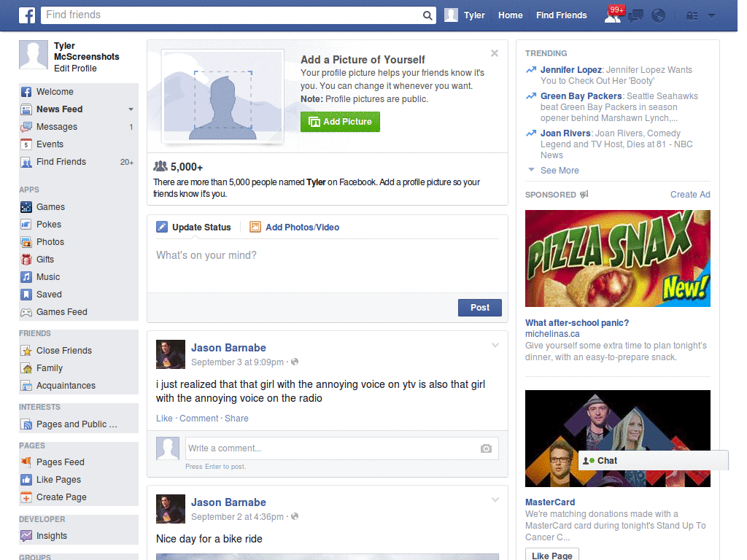747x560 pixels.
Task: Click the Close Friends star icon
Action: (26, 351)
